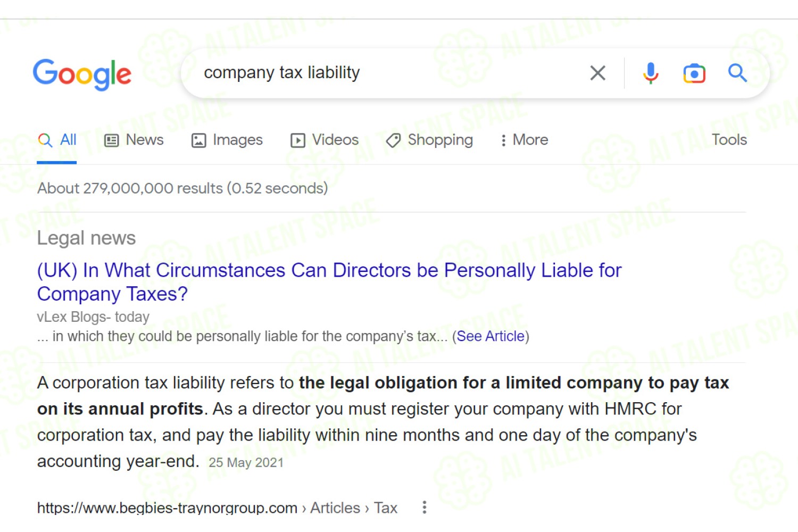798x532 pixels.
Task: Click the Shopping tag icon
Action: coord(393,140)
